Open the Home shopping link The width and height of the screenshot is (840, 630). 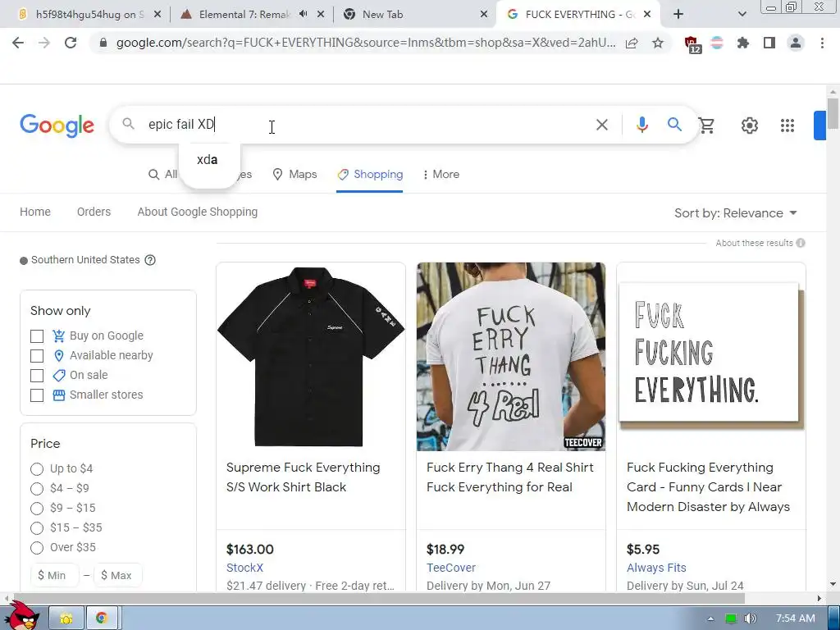pyautogui.click(x=35, y=212)
